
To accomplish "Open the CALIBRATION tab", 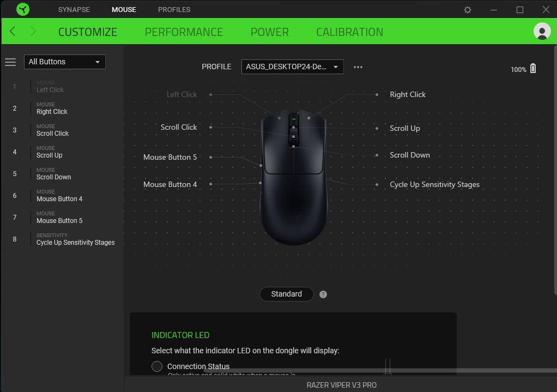I will (349, 32).
